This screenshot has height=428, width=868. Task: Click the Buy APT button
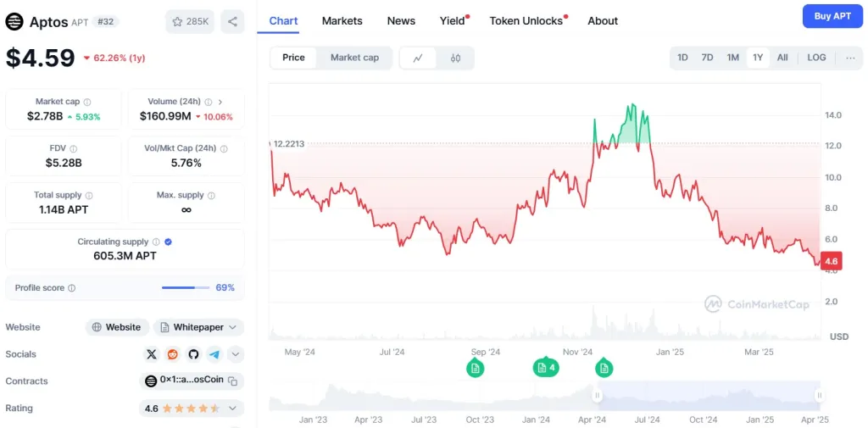click(832, 16)
